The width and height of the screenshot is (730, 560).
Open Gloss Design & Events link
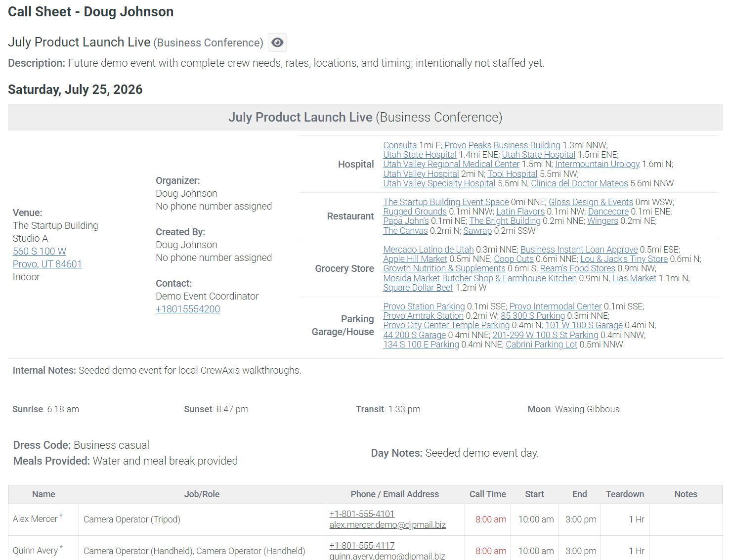tap(591, 202)
